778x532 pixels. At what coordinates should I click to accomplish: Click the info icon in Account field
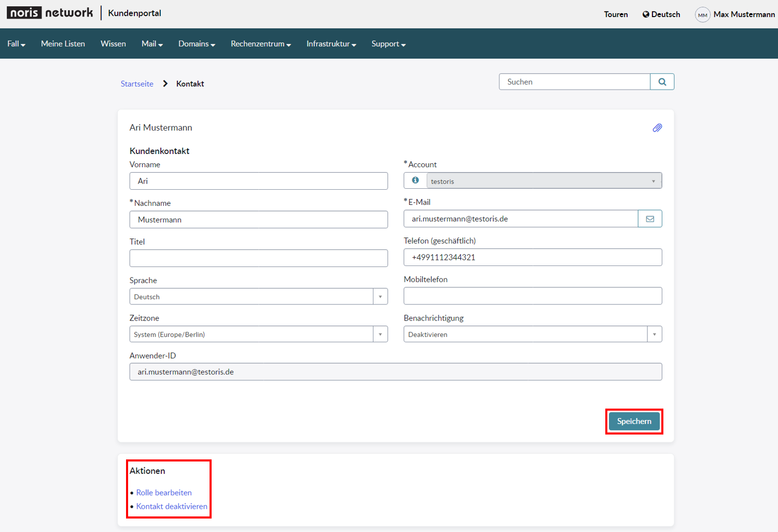tap(415, 180)
